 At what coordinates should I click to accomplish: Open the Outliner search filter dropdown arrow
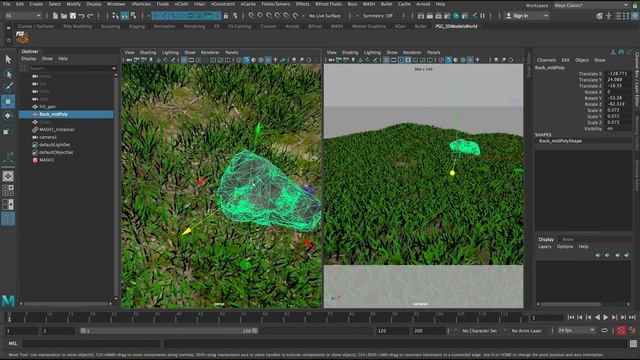(x=114, y=68)
